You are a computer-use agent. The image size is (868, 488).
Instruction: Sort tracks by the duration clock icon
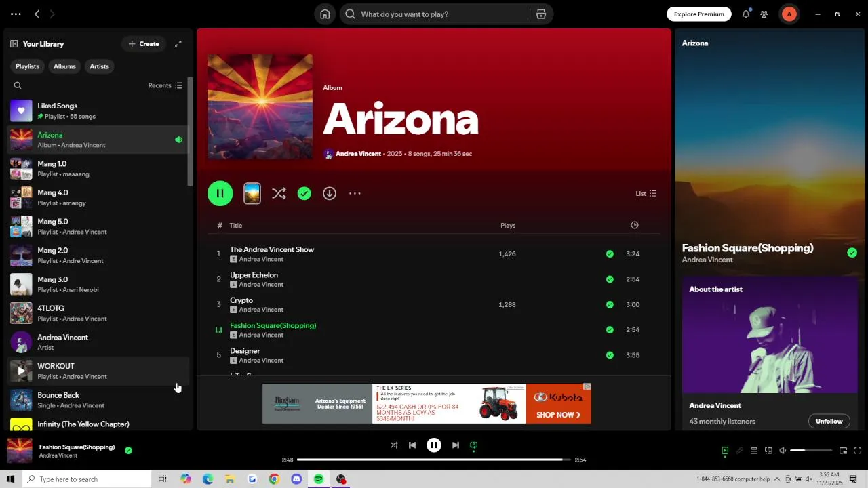(635, 225)
